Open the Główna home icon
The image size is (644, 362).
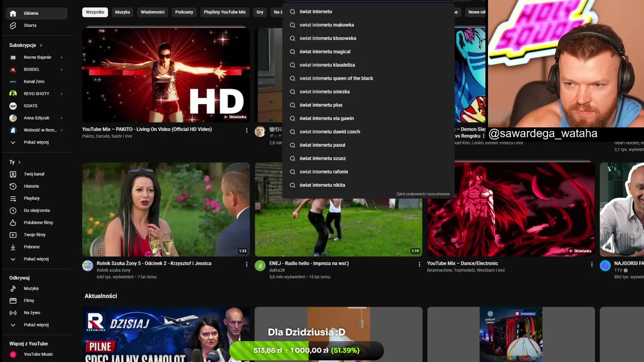13,14
